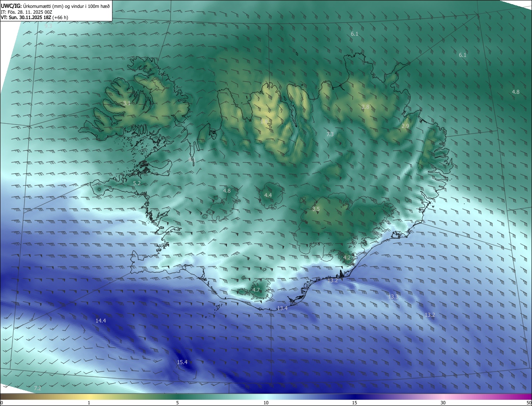
Task: Click the 7.2 value in the bottom corner
Action: coord(37,388)
